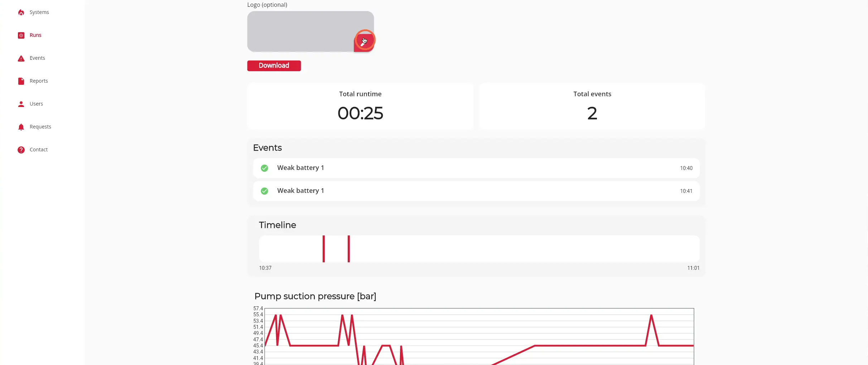Click the Requests bell icon

click(21, 127)
